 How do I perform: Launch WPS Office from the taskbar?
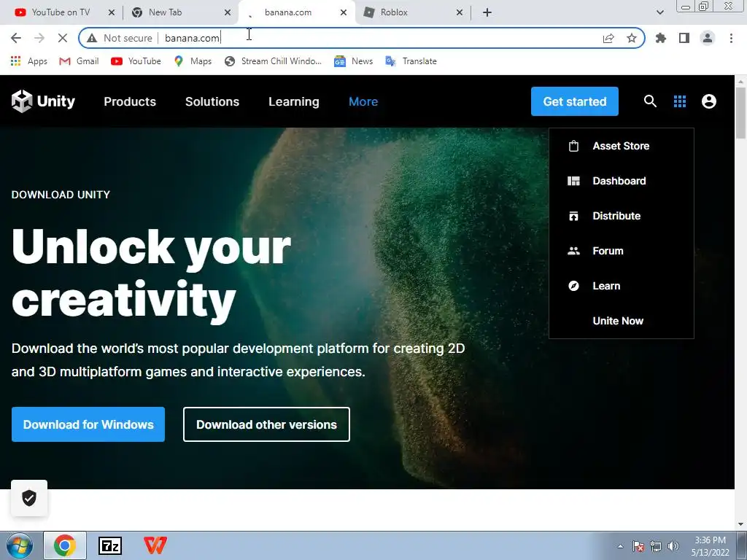coord(155,545)
